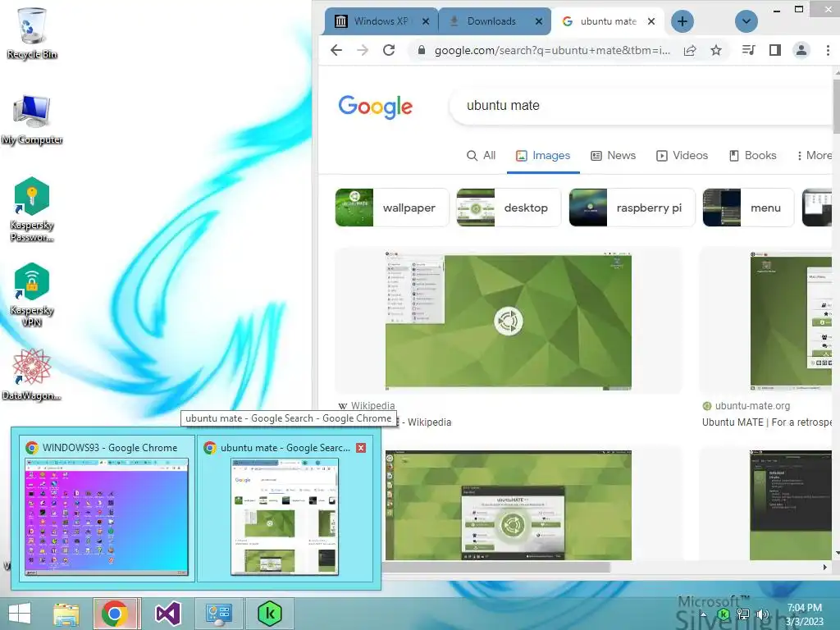Open the DataWagon desktop shortcut
Image resolution: width=840 pixels, height=630 pixels.
tap(32, 375)
